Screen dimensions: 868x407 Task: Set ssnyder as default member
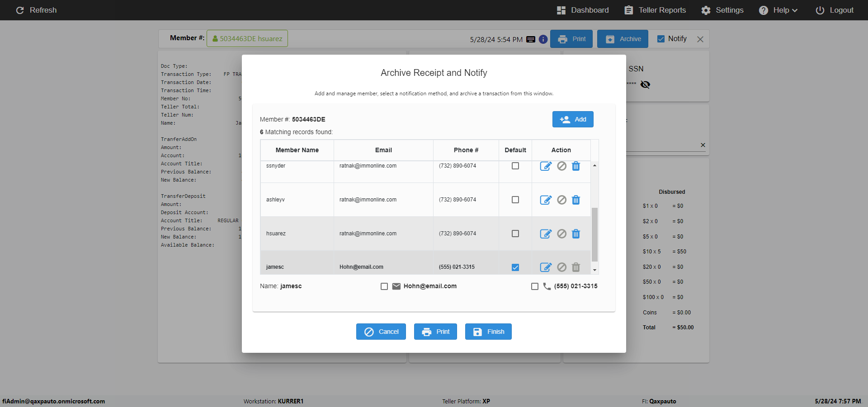click(x=515, y=166)
